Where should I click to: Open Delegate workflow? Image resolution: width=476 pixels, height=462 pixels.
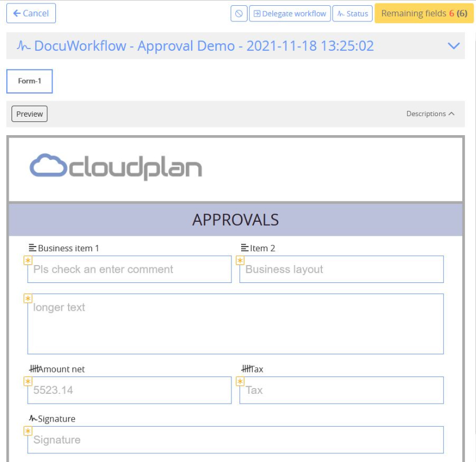tap(290, 14)
